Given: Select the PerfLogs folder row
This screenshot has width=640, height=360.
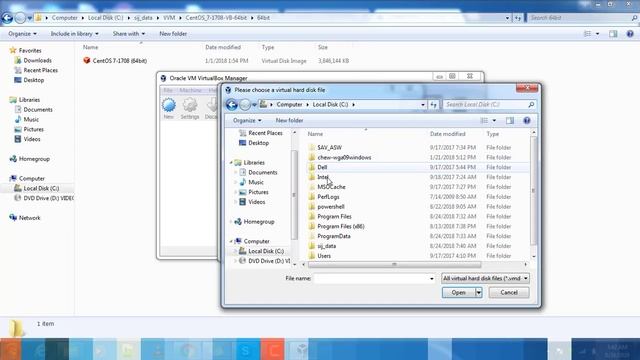Looking at the screenshot, I should [418, 197].
